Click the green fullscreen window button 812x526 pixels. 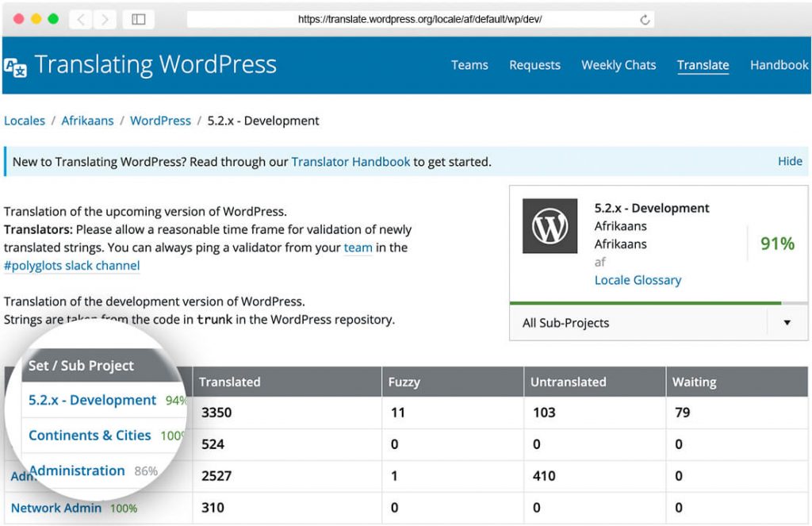pos(53,19)
